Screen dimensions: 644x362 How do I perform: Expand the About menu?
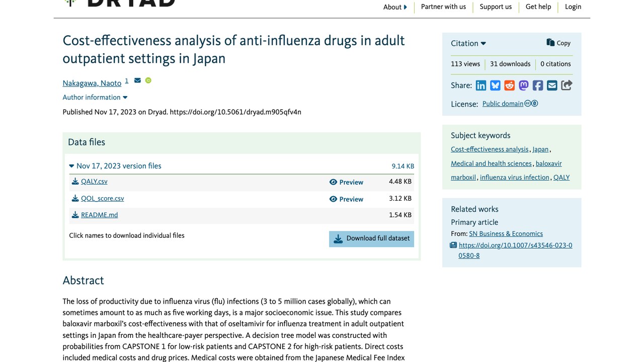395,7
